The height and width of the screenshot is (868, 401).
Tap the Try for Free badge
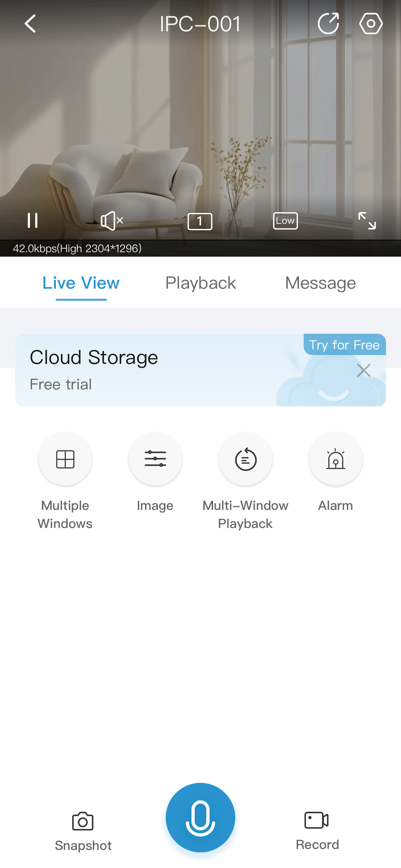click(344, 345)
